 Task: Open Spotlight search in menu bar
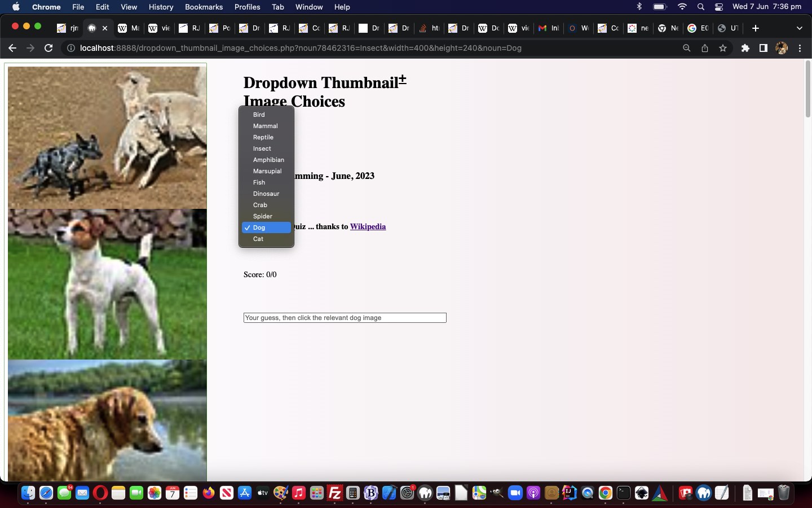700,7
